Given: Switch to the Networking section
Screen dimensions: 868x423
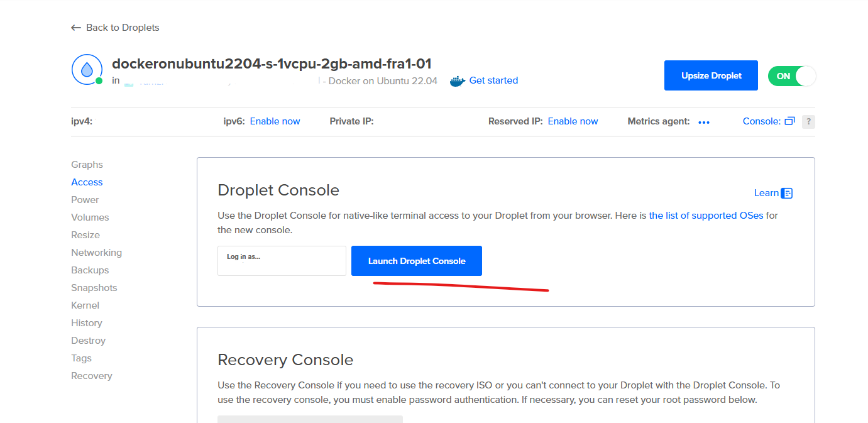Looking at the screenshot, I should 96,252.
